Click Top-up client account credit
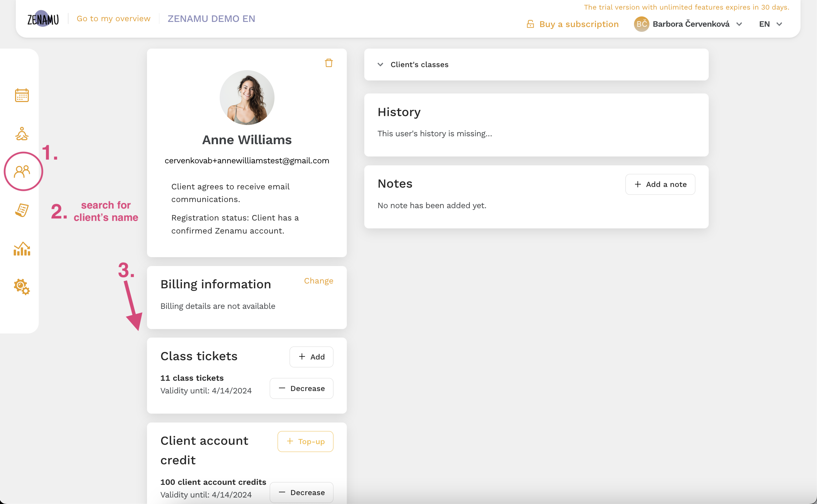The height and width of the screenshot is (504, 817). 305,441
